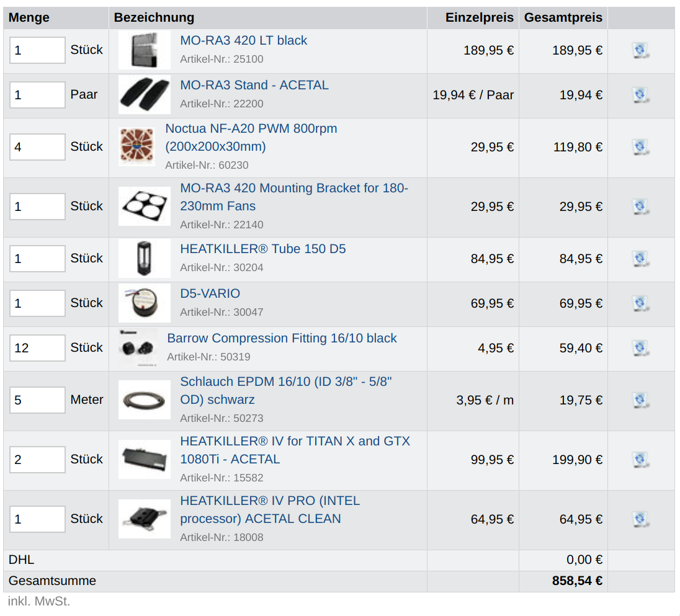Viewport: 680px width, 616px height.
Task: Click unit price 3,95 € / m
Action: click(x=485, y=400)
